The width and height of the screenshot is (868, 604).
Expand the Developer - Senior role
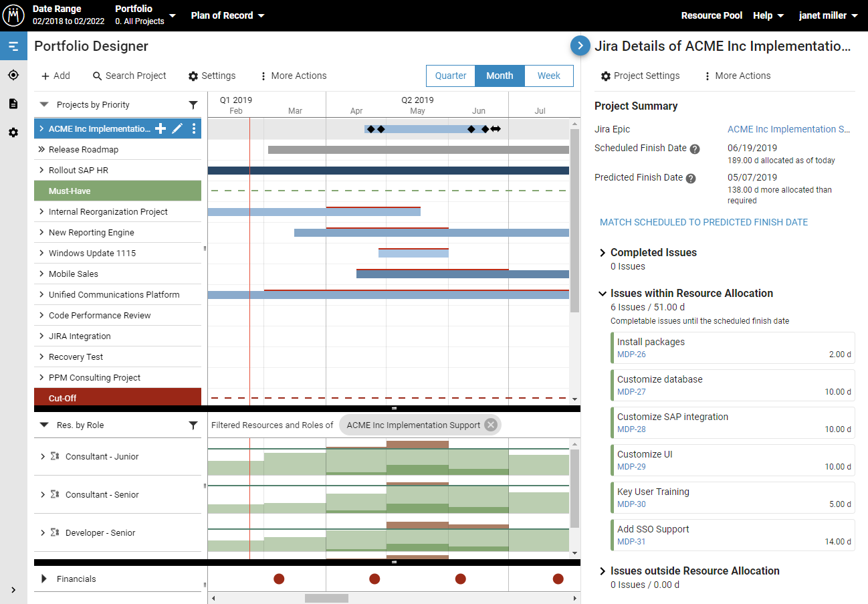(x=43, y=532)
